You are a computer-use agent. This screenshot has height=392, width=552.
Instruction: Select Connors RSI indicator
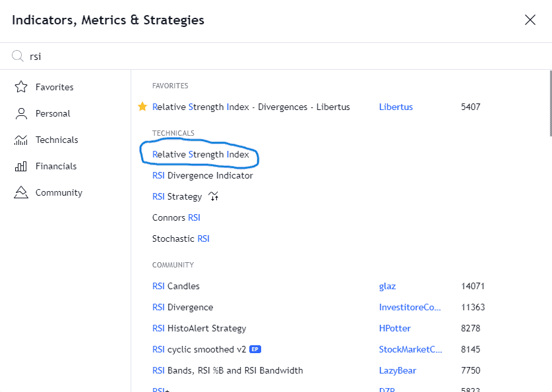176,217
